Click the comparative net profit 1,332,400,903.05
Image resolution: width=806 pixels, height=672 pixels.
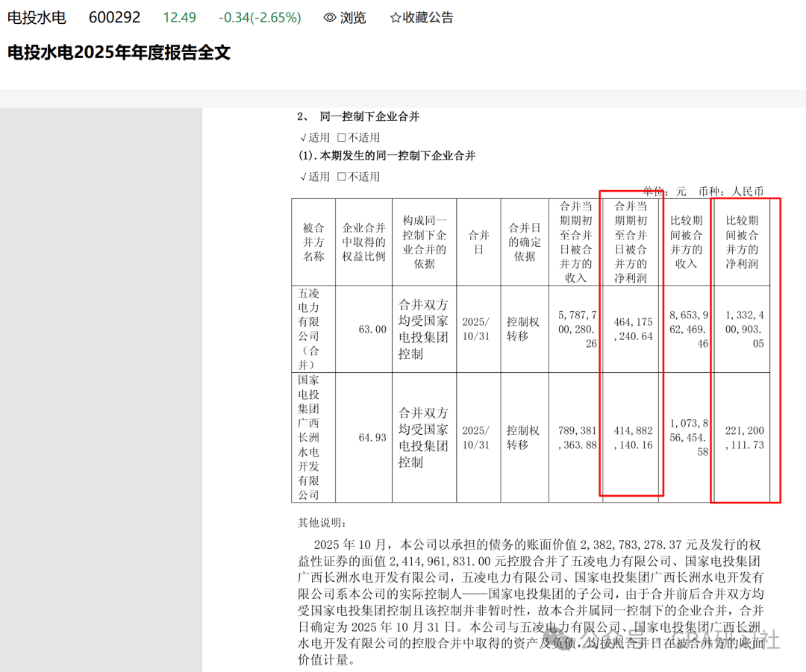744,329
